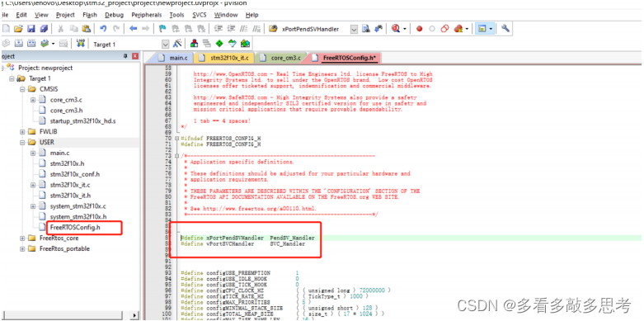
Task: Open the Pack Installer icon
Action: point(245,43)
